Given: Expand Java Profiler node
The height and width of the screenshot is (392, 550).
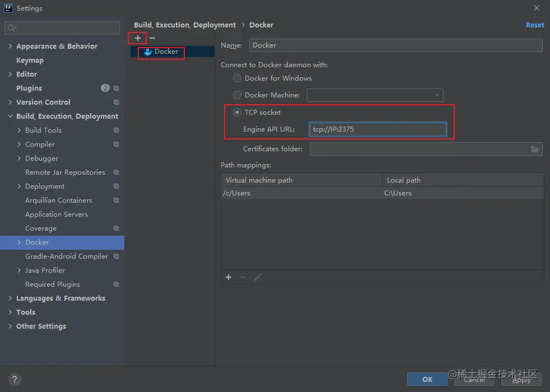Looking at the screenshot, I should [x=19, y=270].
